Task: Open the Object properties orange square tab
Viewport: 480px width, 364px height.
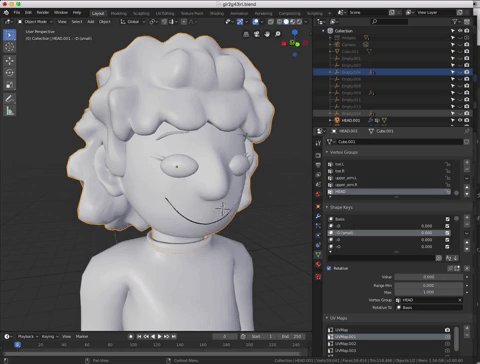Action: pyautogui.click(x=318, y=206)
